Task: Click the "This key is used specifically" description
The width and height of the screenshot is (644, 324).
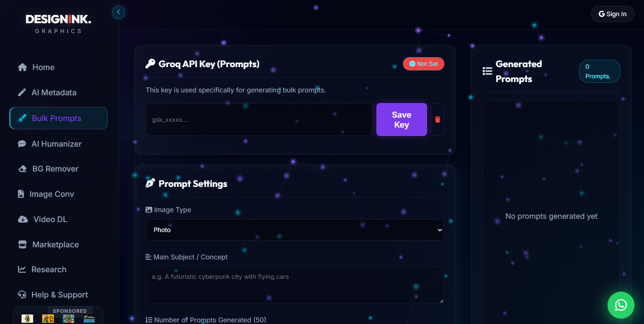Action: click(236, 90)
